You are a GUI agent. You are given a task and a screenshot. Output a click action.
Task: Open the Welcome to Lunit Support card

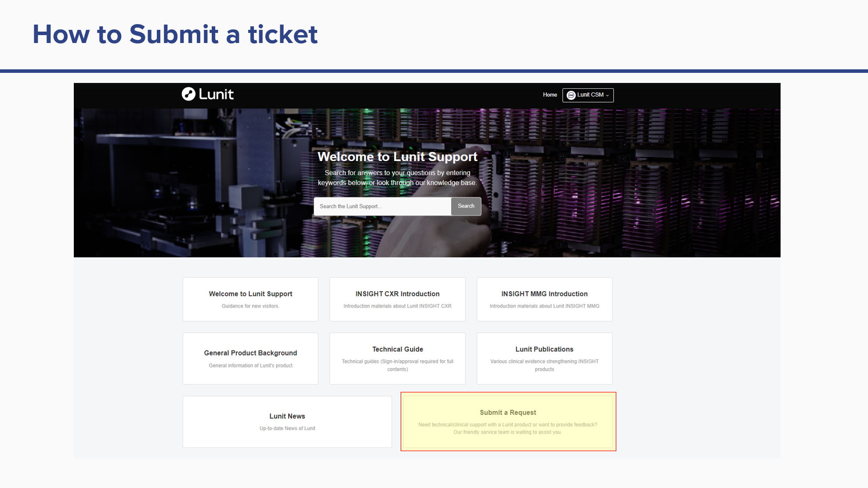pyautogui.click(x=250, y=299)
